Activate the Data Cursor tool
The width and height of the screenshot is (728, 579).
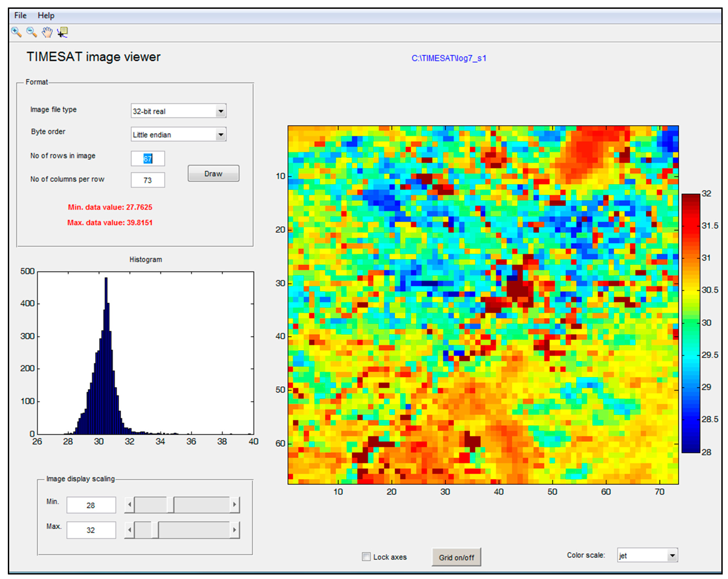(x=63, y=32)
